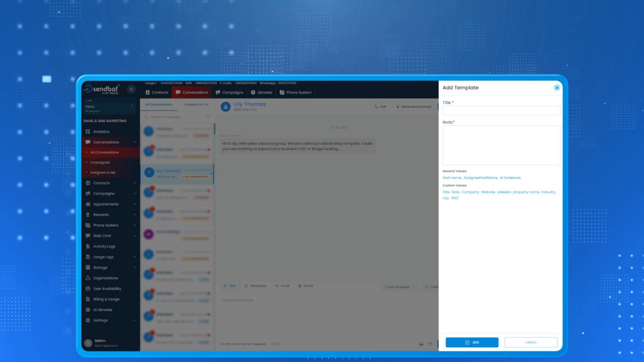Click the Settings gear sidebar icon
The width and height of the screenshot is (644, 362).
(88, 320)
